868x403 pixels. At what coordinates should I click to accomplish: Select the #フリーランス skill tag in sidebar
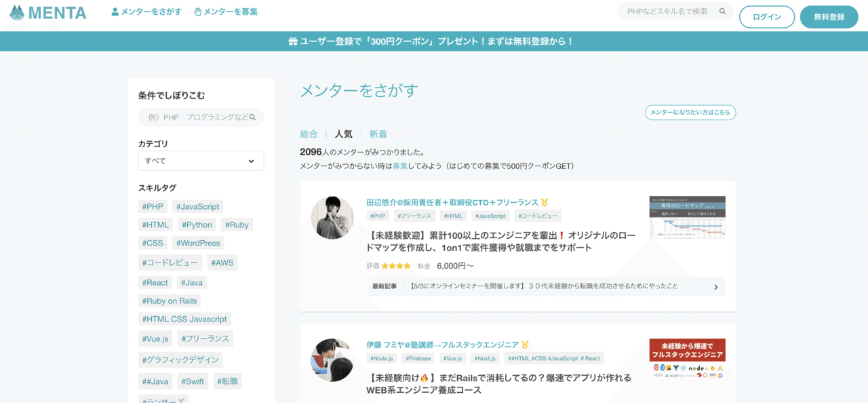205,339
